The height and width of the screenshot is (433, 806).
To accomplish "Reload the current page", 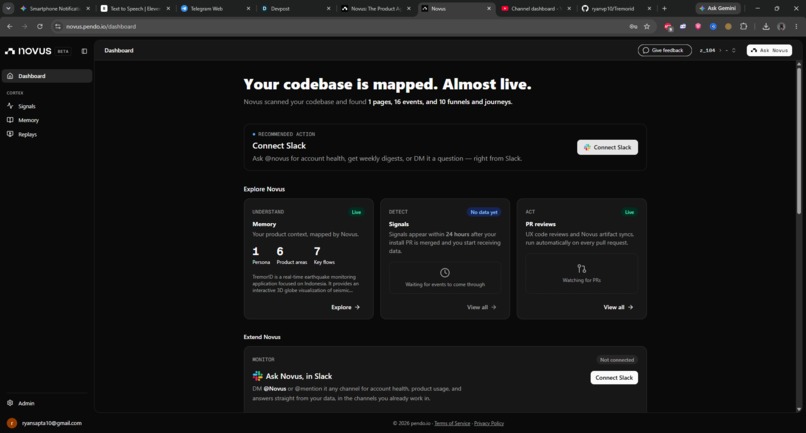I will (40, 27).
